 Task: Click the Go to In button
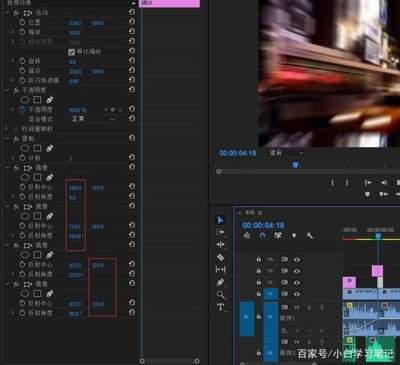coord(368,182)
